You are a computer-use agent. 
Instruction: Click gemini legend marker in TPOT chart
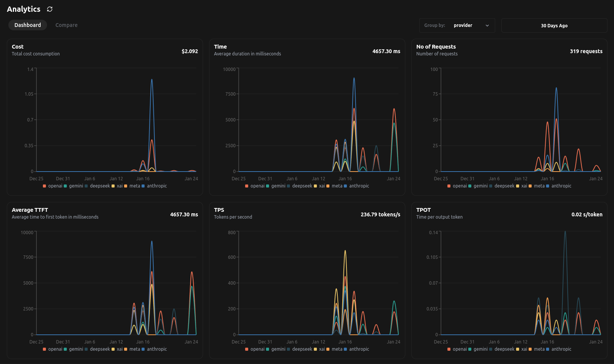(470, 349)
